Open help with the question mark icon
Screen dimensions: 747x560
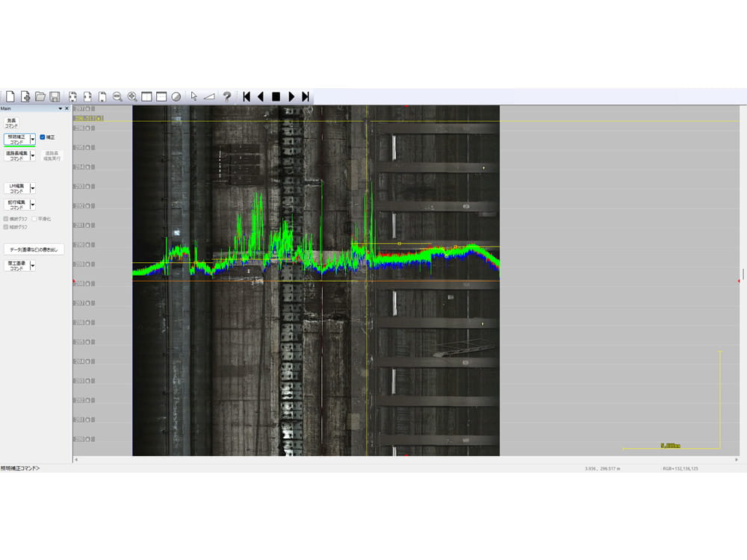[227, 96]
